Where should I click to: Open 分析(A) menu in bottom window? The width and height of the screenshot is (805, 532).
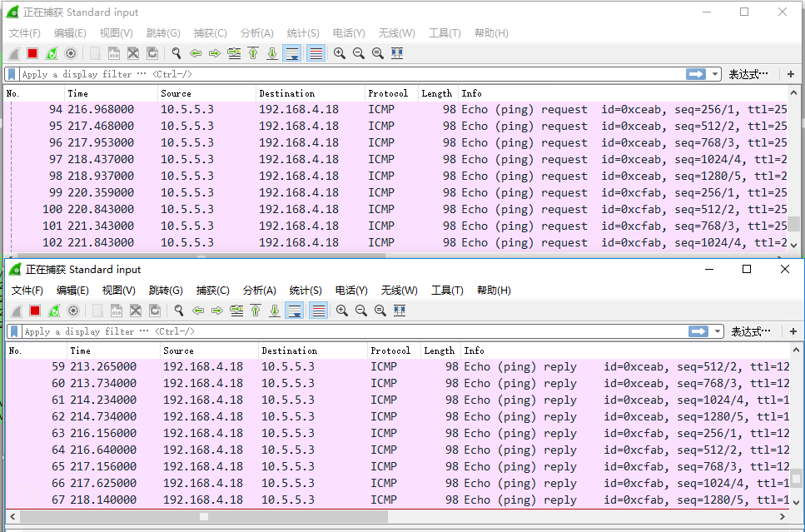[x=259, y=291]
